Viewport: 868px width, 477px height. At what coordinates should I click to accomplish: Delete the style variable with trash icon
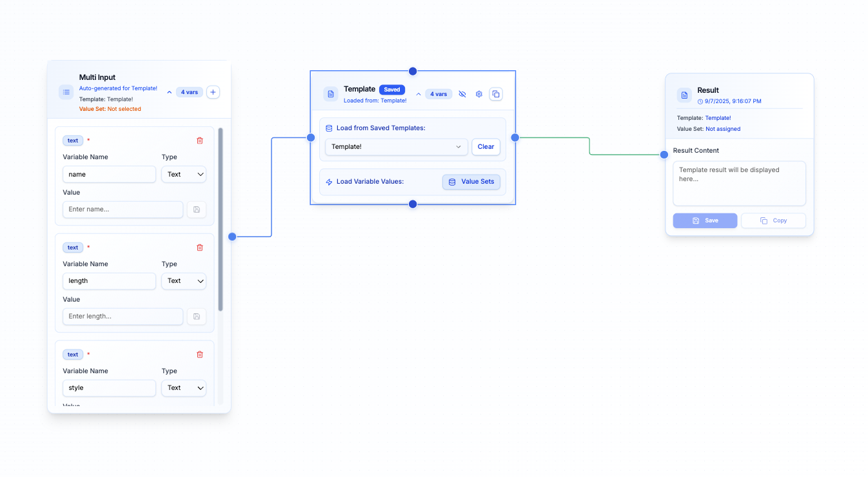tap(199, 355)
